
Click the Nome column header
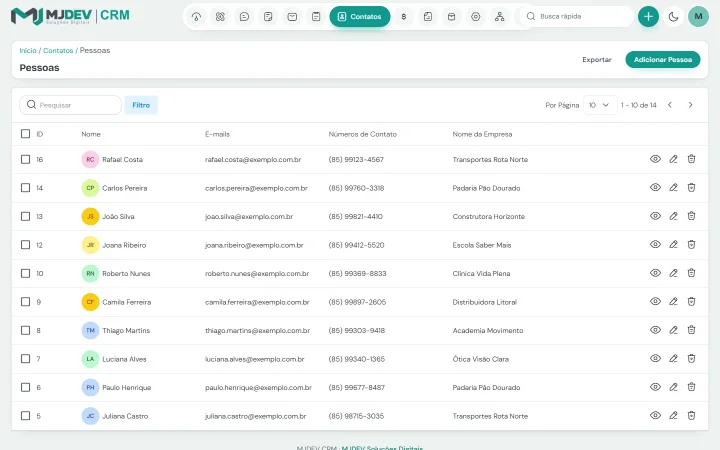point(91,134)
